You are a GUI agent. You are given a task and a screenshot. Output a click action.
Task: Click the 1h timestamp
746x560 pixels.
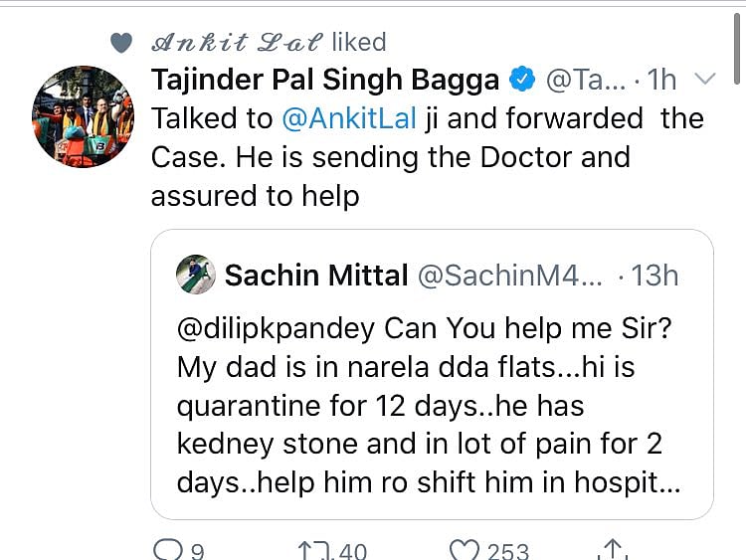661,79
